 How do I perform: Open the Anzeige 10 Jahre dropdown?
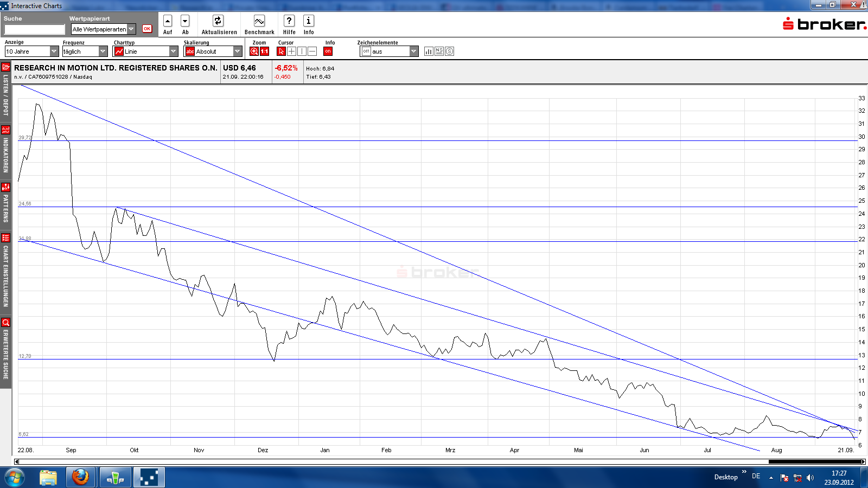(31, 52)
